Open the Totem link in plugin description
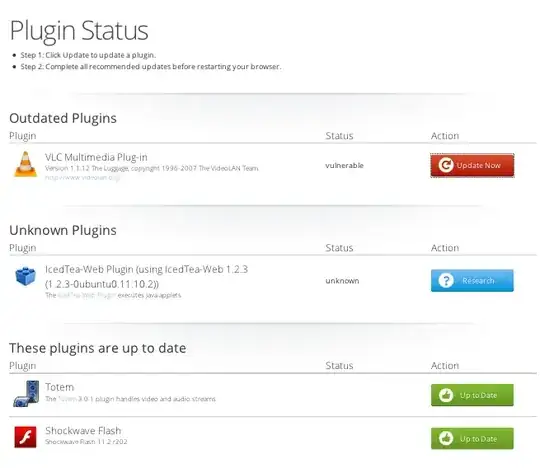 click(67, 399)
